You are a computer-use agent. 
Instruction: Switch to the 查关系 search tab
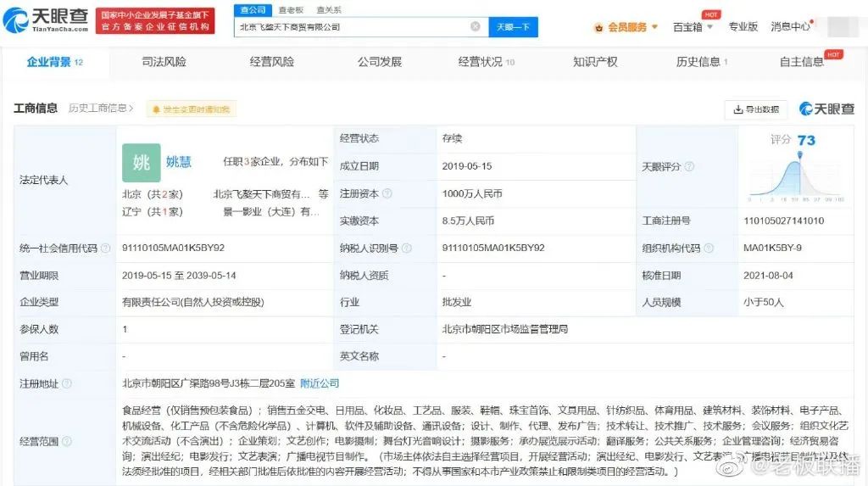(329, 10)
